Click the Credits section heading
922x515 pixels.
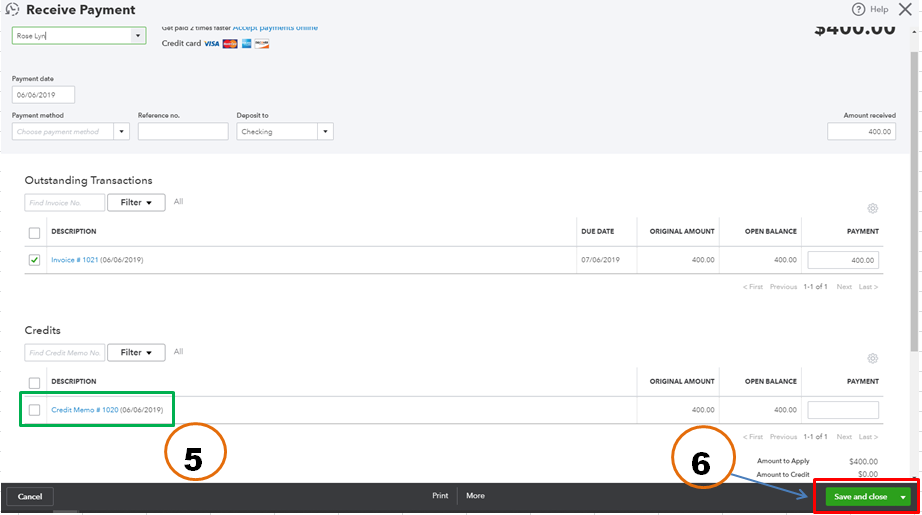point(42,330)
